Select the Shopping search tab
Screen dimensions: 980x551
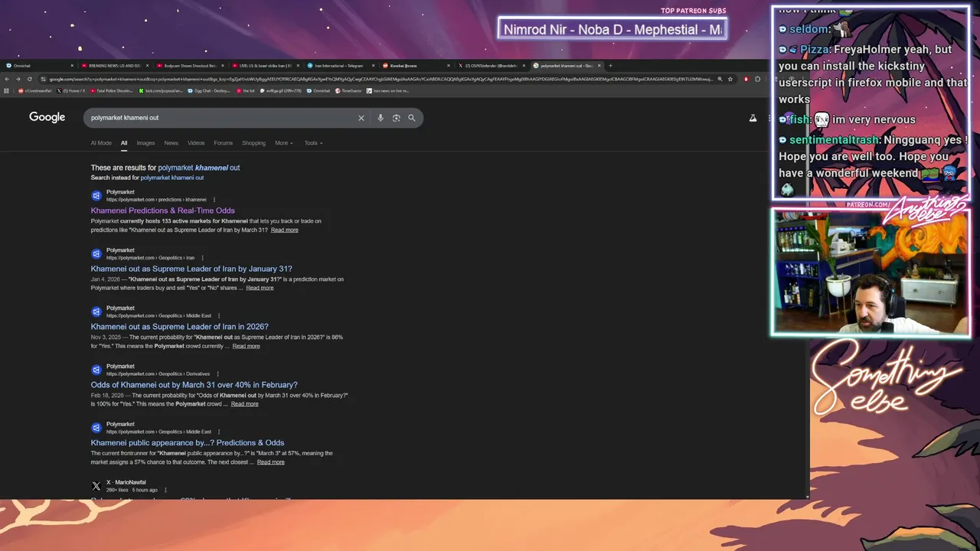point(253,143)
